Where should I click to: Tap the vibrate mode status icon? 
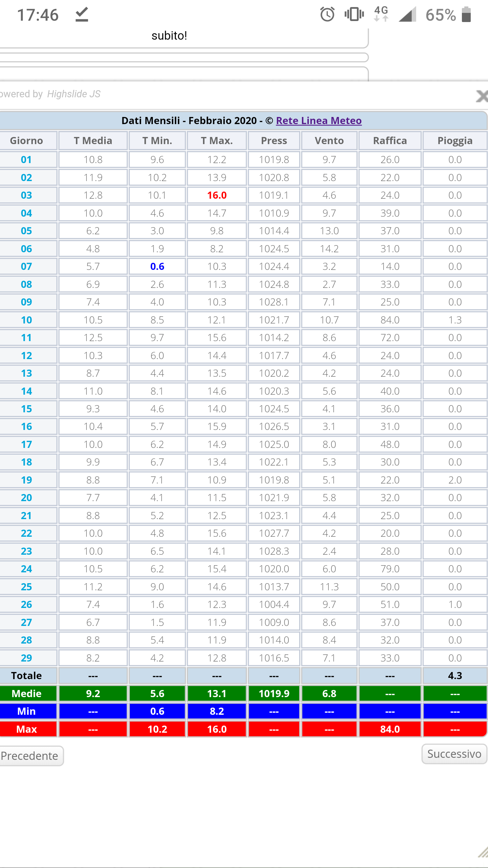click(x=354, y=15)
